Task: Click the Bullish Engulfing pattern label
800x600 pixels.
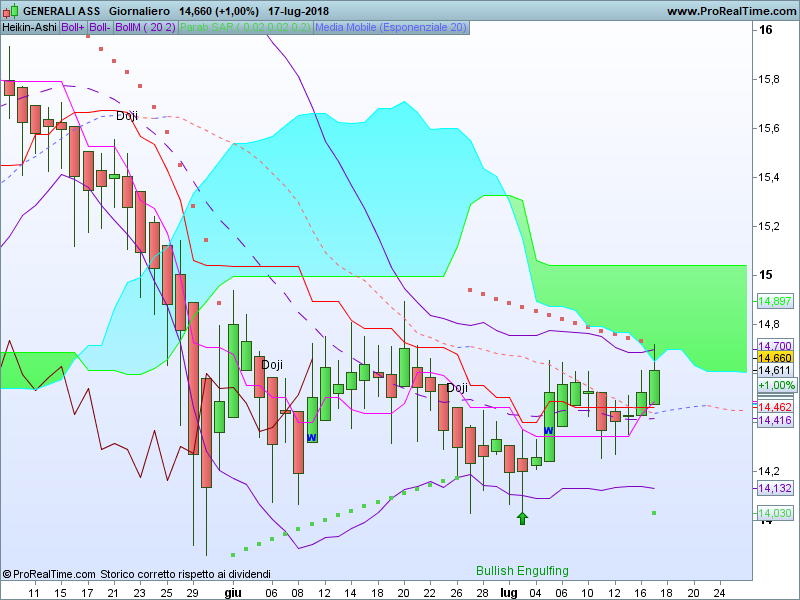Action: 522,570
